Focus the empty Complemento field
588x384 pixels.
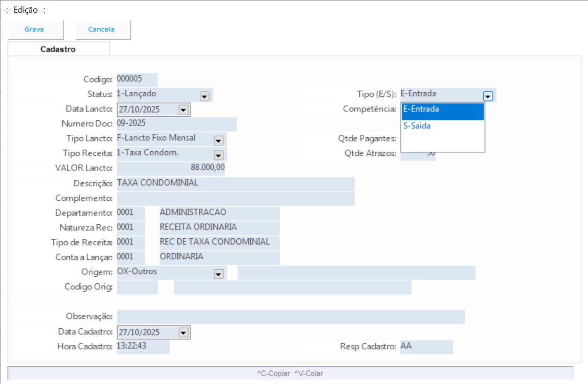click(235, 198)
